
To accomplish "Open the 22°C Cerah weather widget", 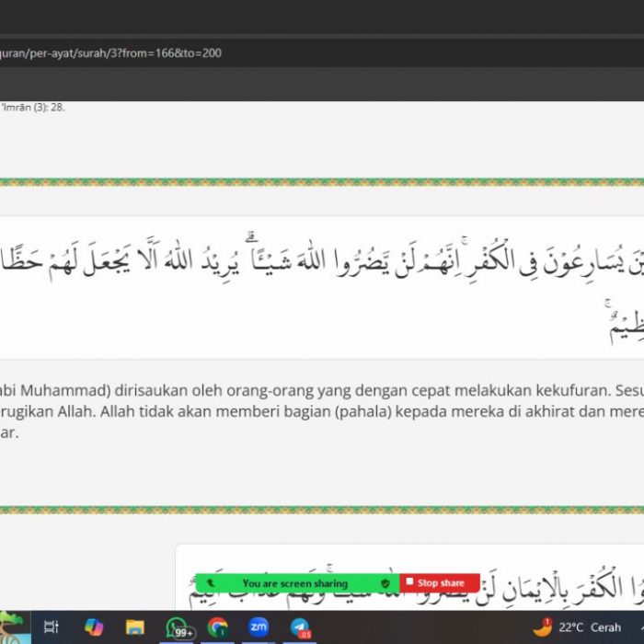I will tap(577, 627).
